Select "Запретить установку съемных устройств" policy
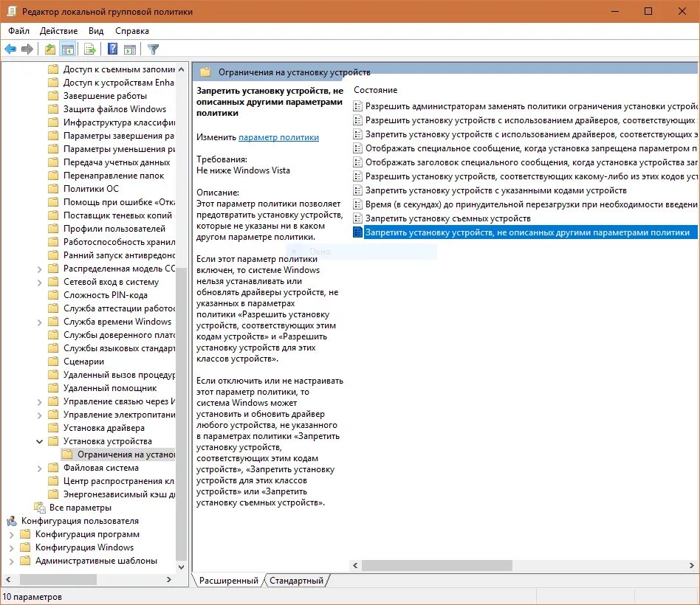The width and height of the screenshot is (700, 605). pos(447,218)
